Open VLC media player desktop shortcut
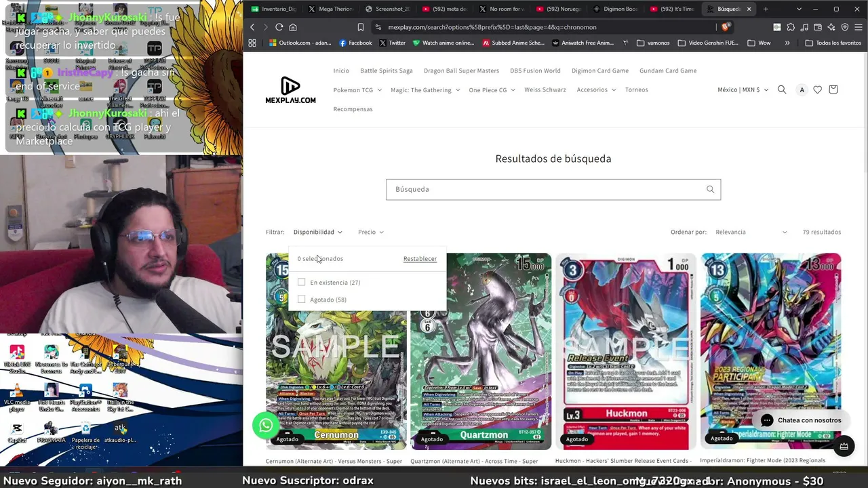 17,396
